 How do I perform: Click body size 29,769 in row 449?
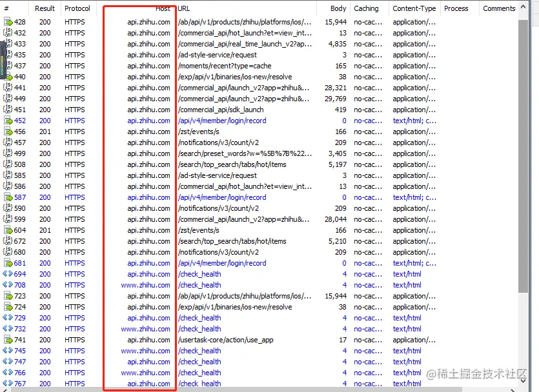(x=336, y=99)
